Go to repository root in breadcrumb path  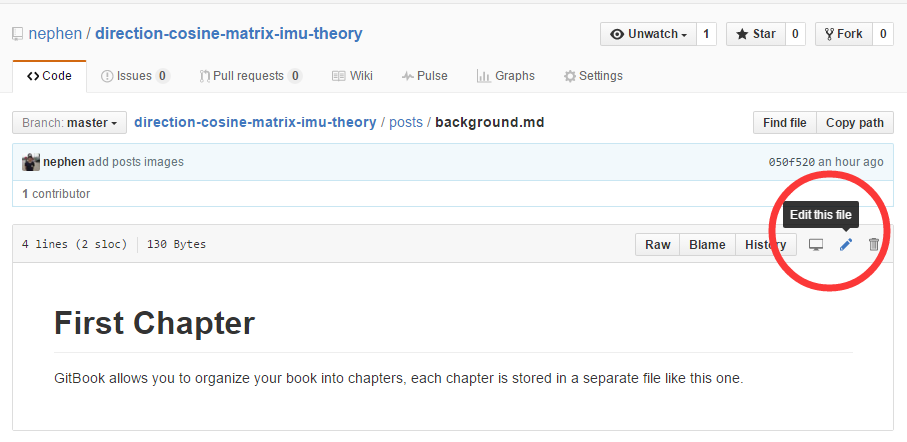coord(255,123)
